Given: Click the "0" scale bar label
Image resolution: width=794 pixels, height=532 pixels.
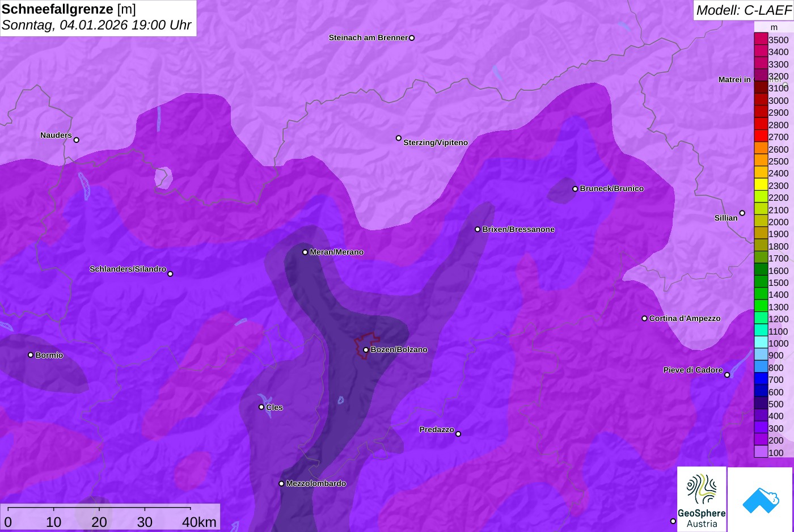Looking at the screenshot, I should (8, 522).
